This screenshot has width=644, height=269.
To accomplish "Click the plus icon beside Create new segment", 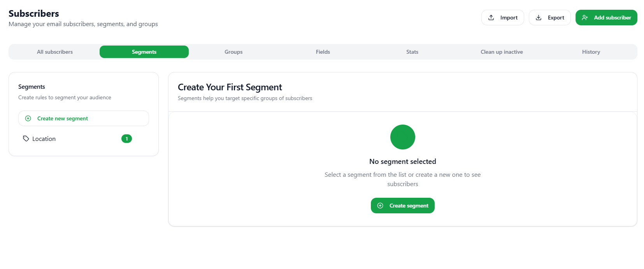I will (28, 118).
